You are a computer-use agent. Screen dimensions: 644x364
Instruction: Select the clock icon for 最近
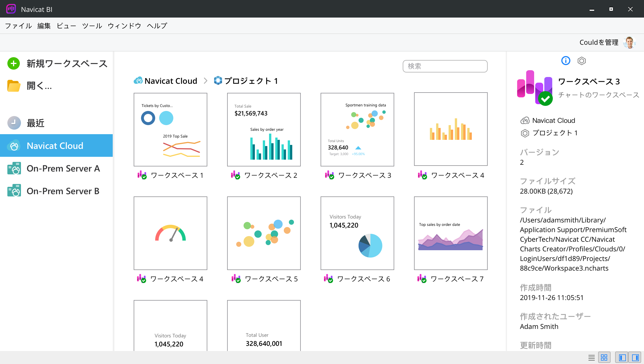coord(14,123)
